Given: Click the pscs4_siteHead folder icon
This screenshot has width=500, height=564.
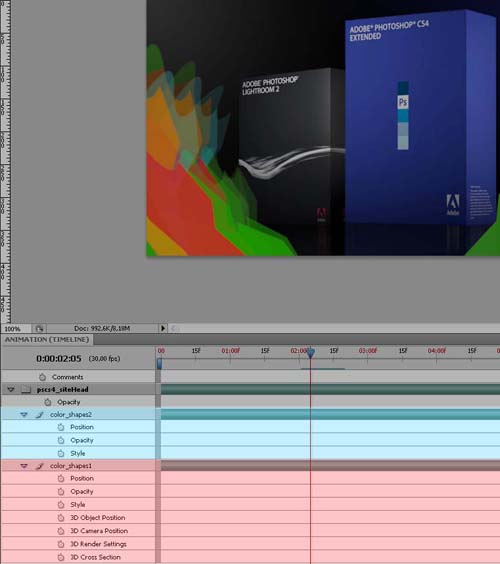Looking at the screenshot, I should coord(26,389).
